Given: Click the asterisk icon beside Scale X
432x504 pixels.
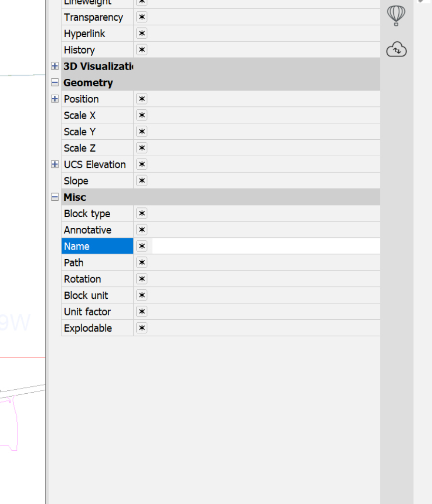Looking at the screenshot, I should click(x=142, y=116).
